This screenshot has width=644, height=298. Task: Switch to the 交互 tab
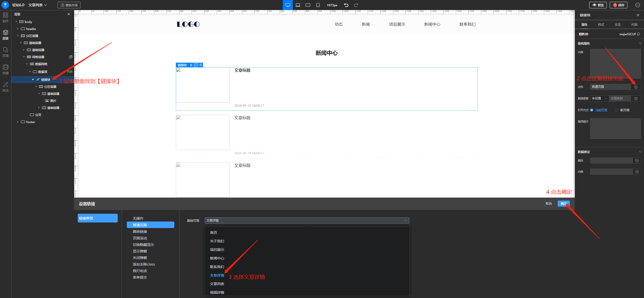(618, 24)
